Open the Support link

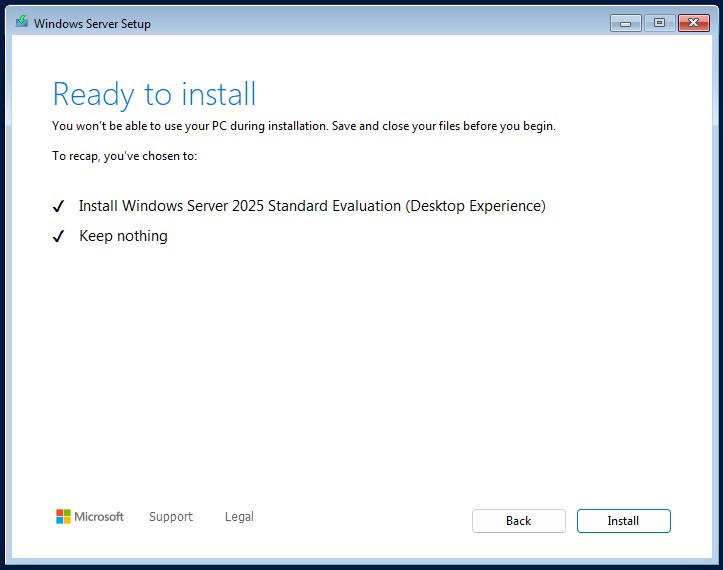click(x=171, y=517)
